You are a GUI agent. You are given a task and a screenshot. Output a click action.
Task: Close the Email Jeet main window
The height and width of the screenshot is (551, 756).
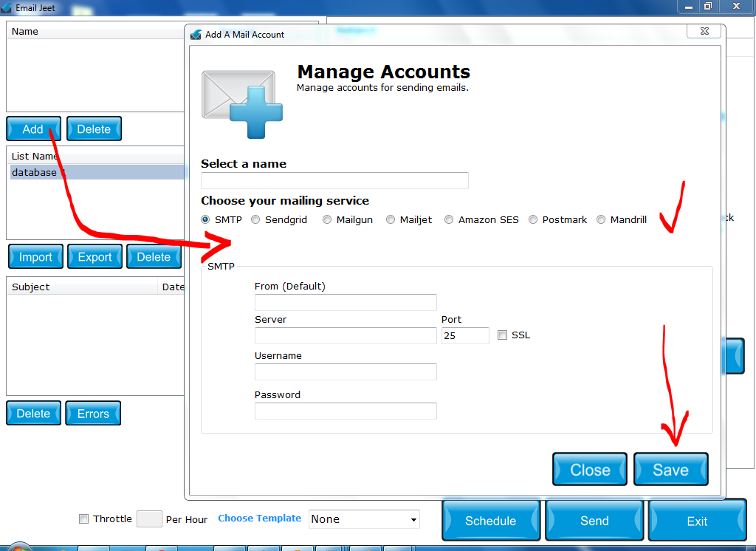(x=737, y=6)
